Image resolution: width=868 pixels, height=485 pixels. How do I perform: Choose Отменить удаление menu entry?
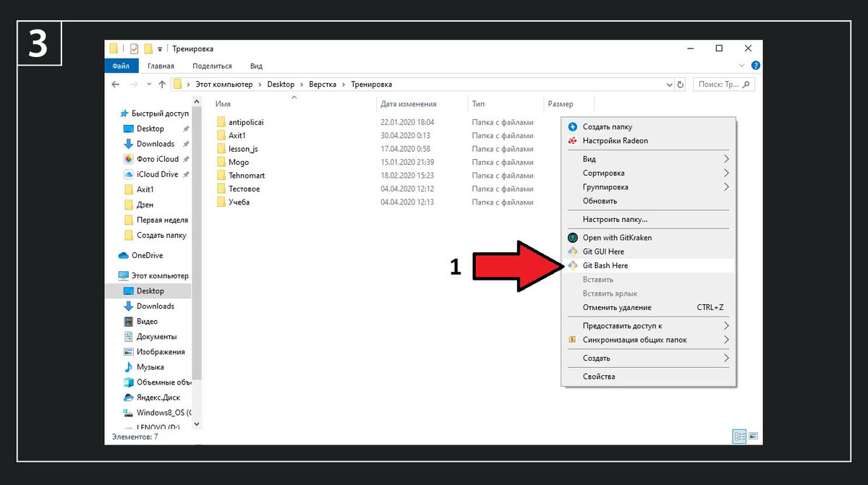tap(649, 307)
